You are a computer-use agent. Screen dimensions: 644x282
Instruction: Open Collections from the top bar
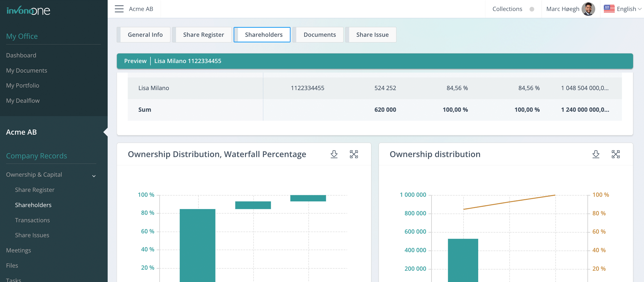507,9
